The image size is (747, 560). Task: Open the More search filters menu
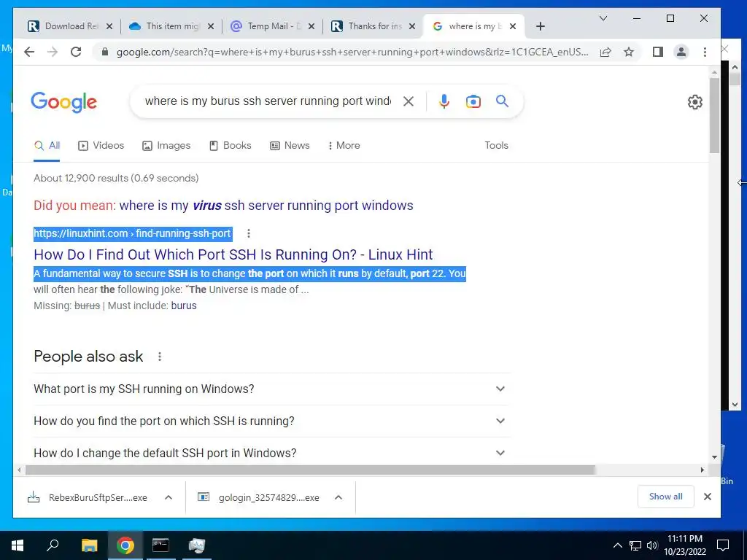[344, 145]
